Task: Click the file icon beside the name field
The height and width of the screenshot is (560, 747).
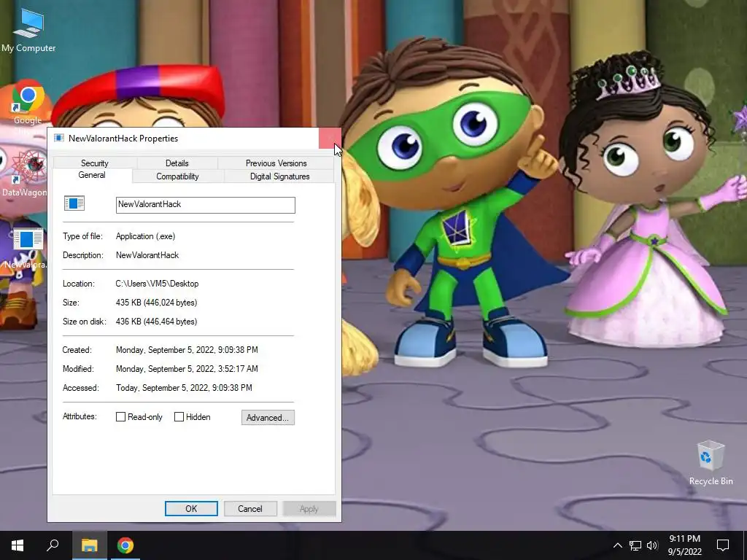Action: pyautogui.click(x=74, y=203)
